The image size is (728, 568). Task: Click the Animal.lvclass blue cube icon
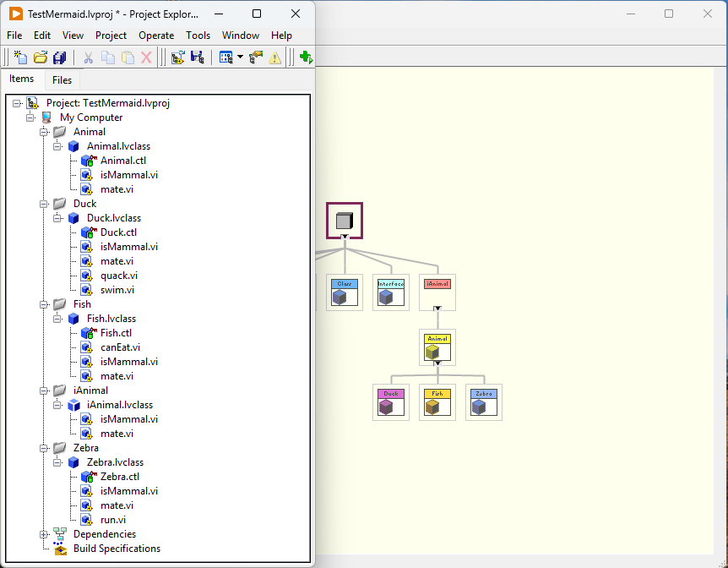tap(73, 146)
